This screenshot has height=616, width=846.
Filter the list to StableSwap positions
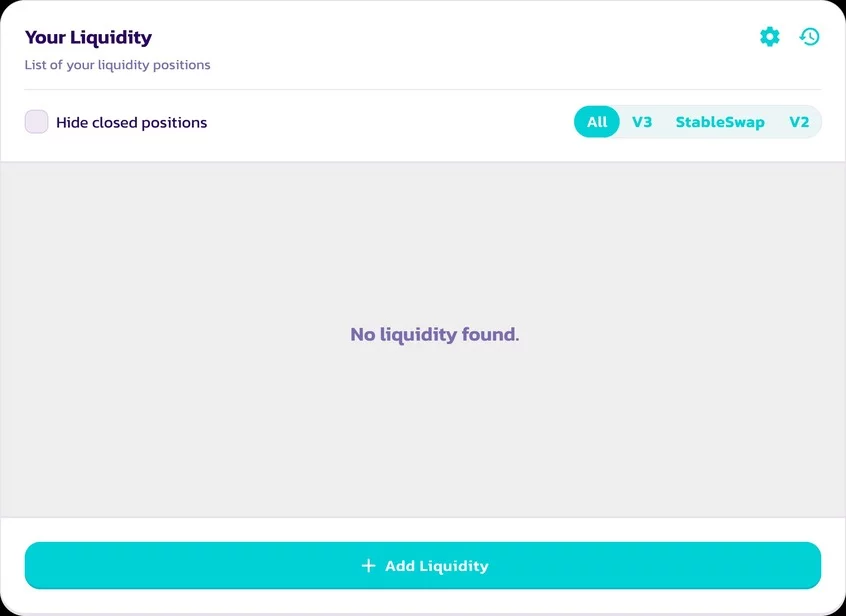(720, 122)
